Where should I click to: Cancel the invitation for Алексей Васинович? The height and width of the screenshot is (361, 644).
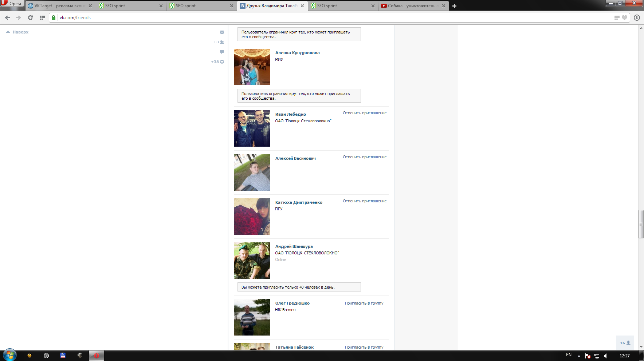pyautogui.click(x=365, y=157)
